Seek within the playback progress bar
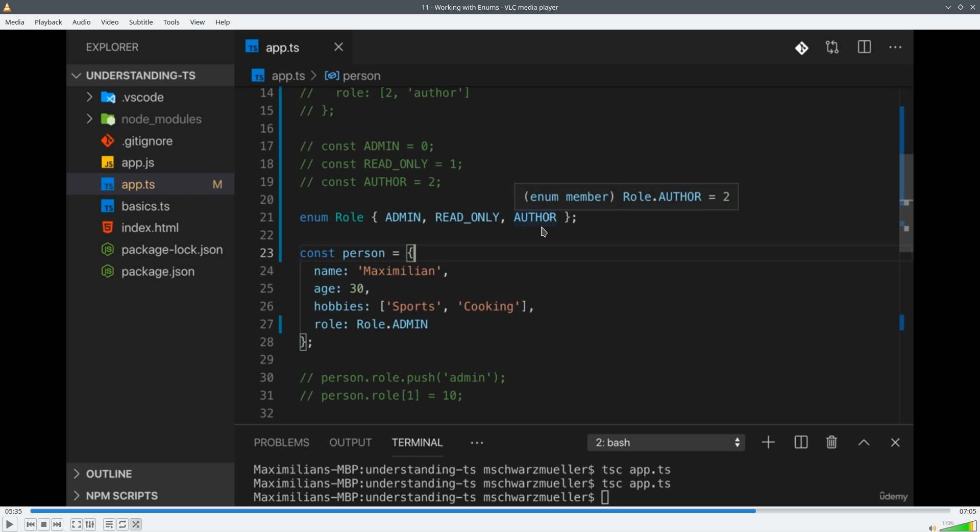 tap(490, 511)
